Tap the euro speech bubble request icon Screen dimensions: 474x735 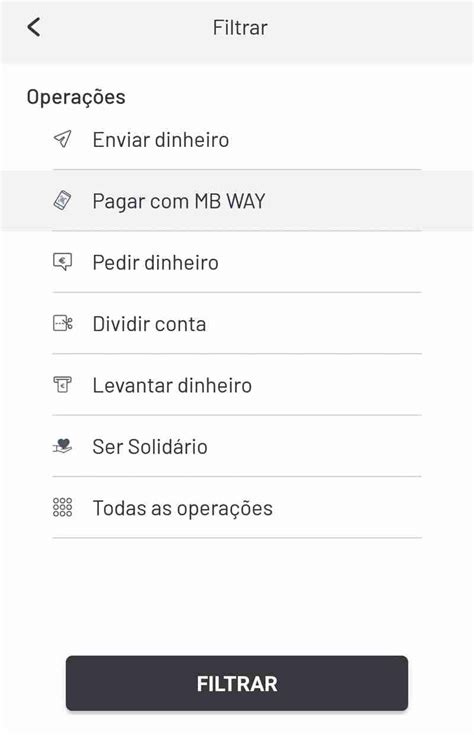(x=62, y=262)
